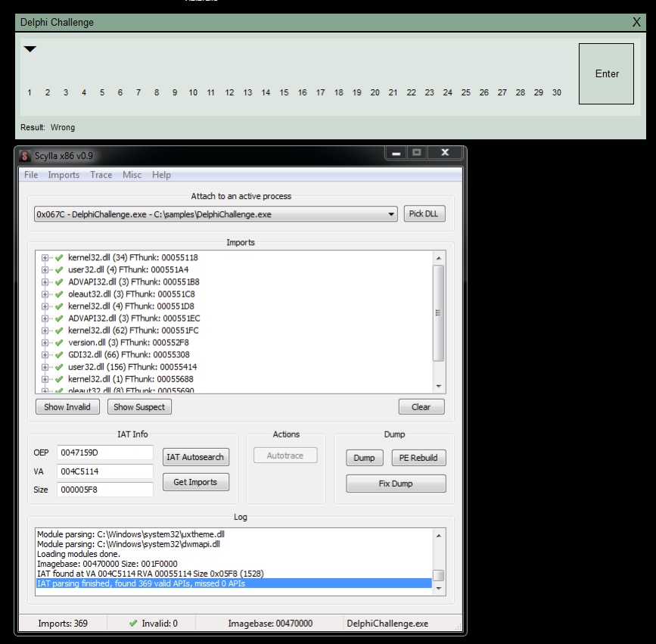This screenshot has width=656, height=644.
Task: Click into the Size field
Action: (x=104, y=490)
